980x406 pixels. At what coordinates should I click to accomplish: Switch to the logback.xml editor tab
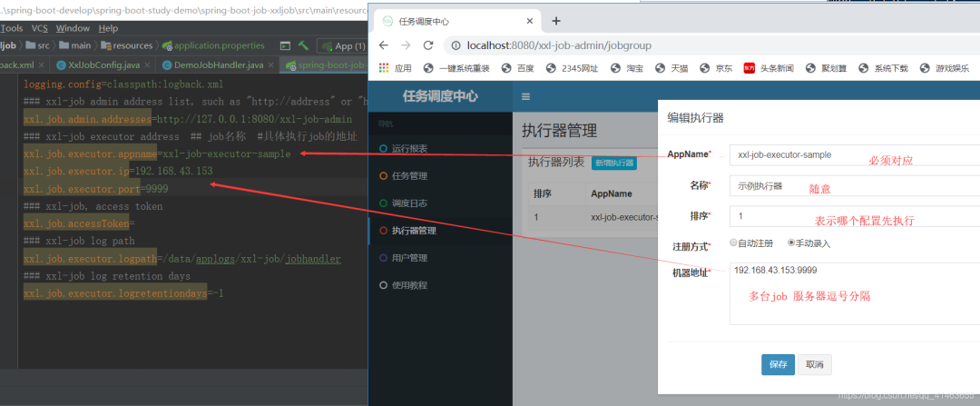click(22, 65)
